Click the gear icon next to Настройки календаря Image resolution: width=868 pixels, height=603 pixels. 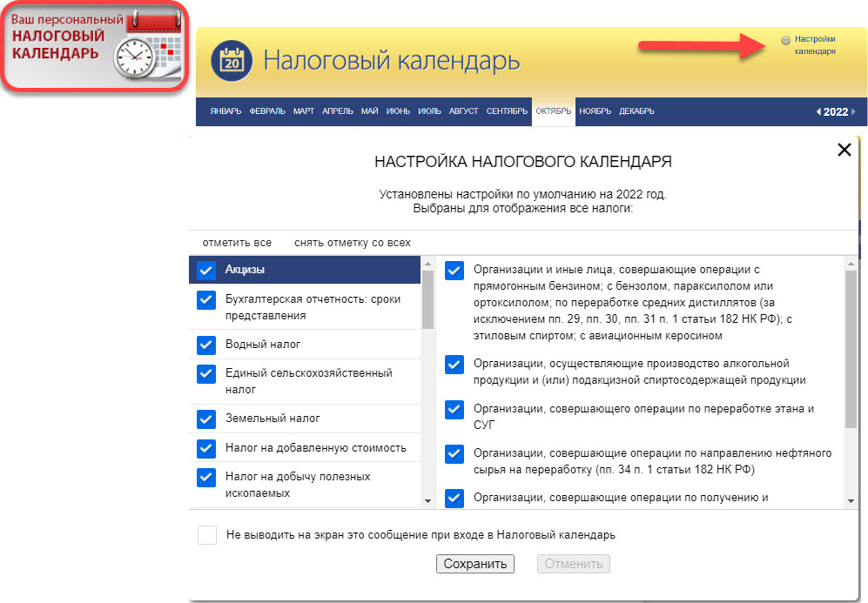(x=785, y=40)
